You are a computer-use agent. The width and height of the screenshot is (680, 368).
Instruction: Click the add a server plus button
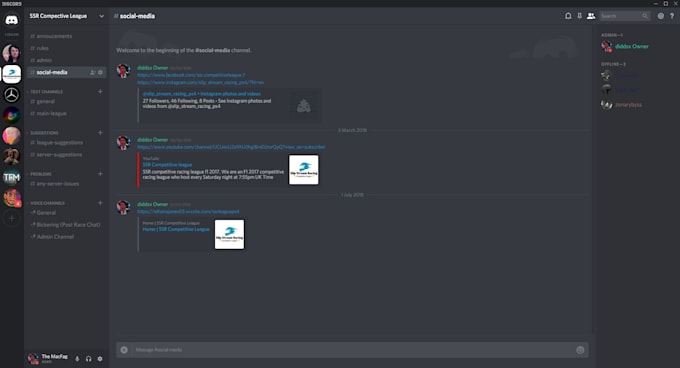coord(12,218)
